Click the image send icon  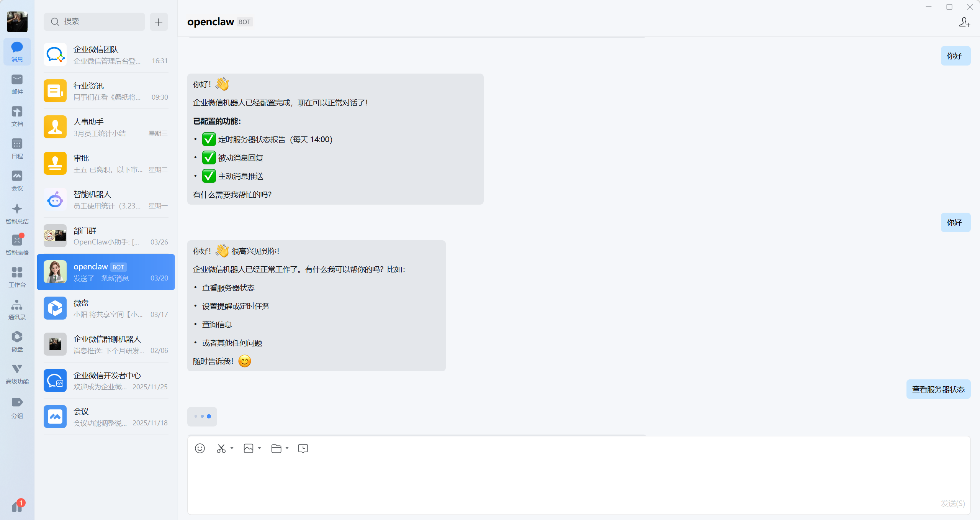[249, 448]
